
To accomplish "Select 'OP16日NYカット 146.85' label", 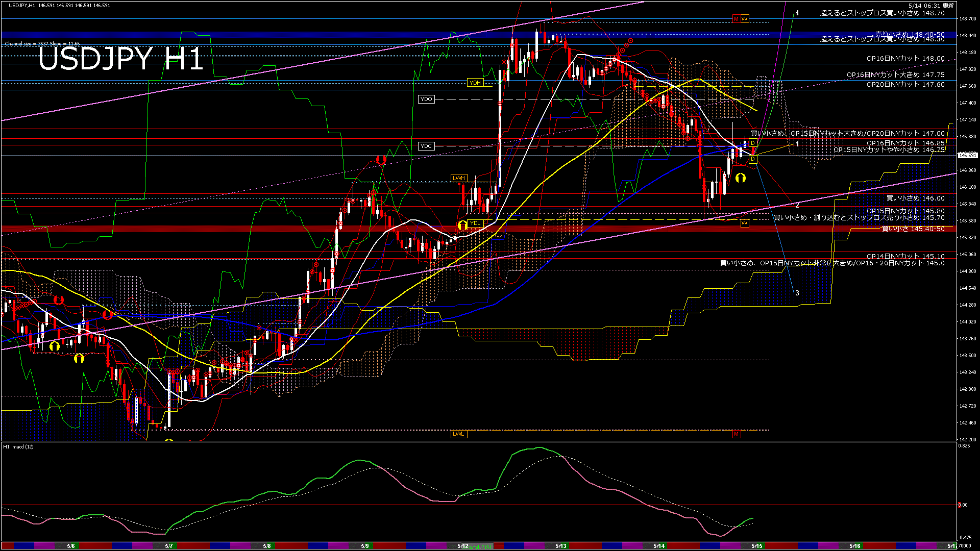I will point(905,143).
